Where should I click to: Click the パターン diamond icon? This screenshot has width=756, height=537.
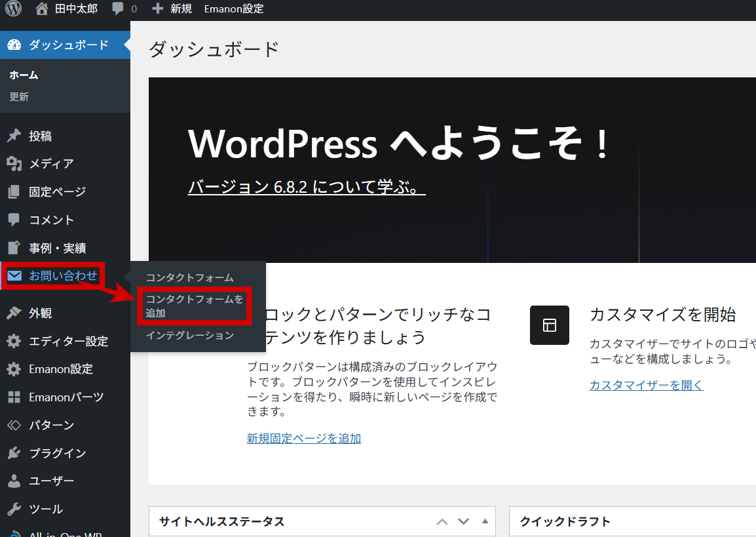coord(14,425)
